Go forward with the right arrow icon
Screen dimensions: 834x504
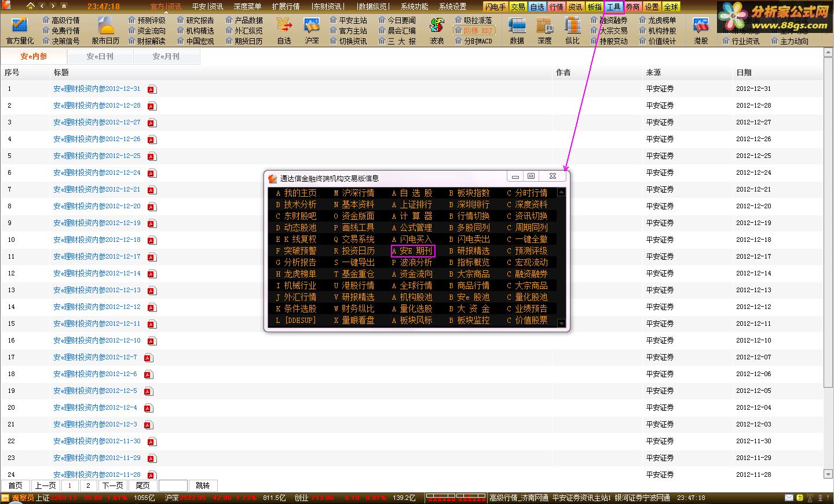point(53,6)
